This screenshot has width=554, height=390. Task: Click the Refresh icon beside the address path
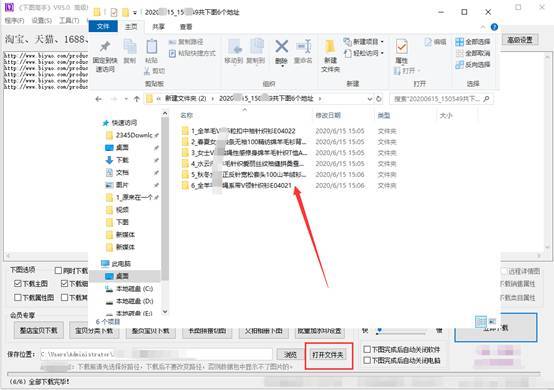click(379, 99)
